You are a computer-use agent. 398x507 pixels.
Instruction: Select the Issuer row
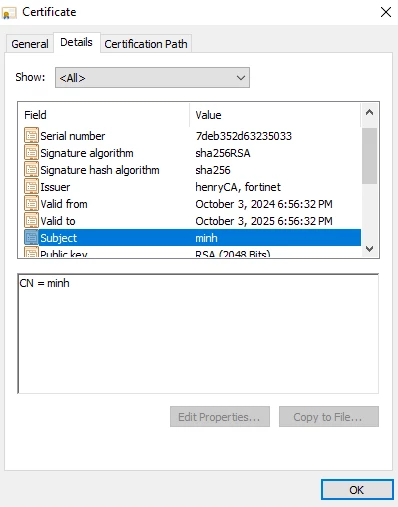(192, 187)
